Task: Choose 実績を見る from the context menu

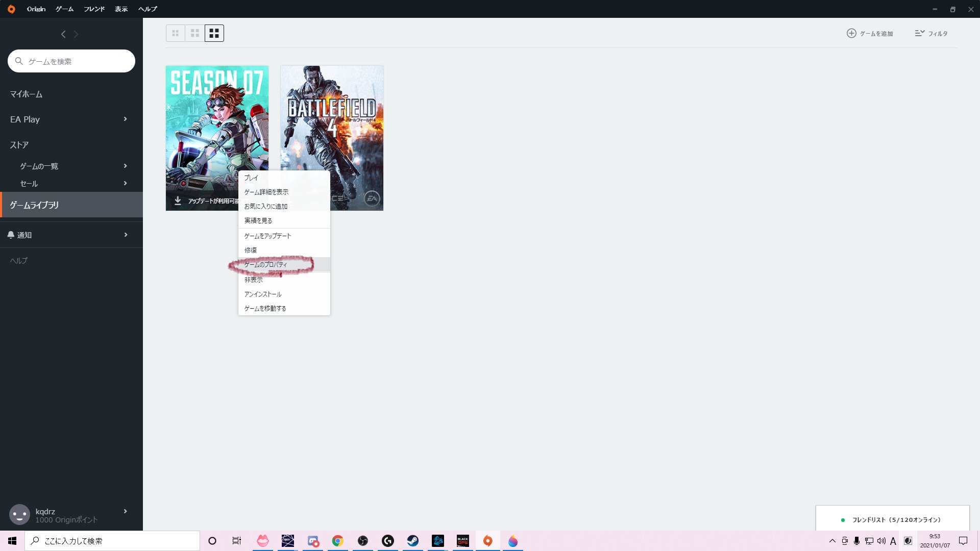Action: 284,220
